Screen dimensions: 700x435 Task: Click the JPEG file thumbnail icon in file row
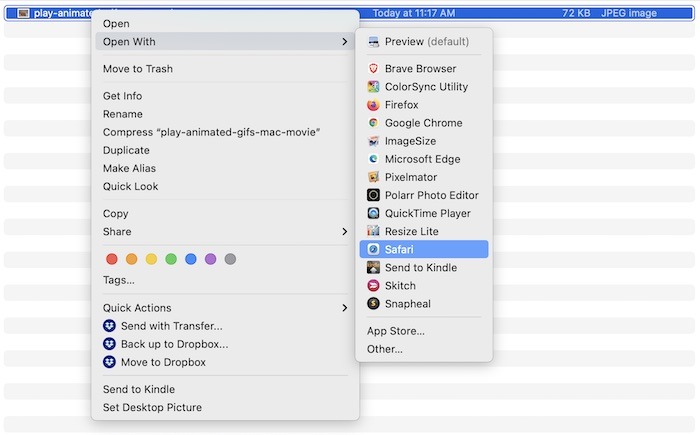coord(23,13)
